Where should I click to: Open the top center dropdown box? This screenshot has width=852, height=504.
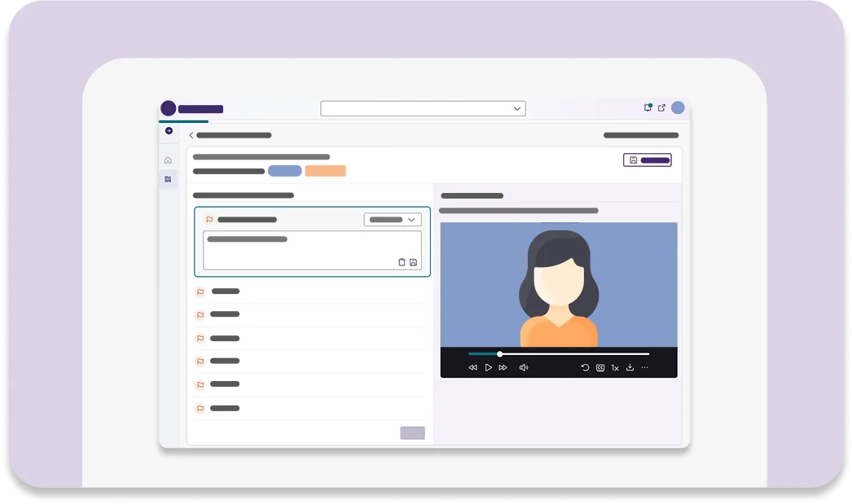(x=423, y=108)
